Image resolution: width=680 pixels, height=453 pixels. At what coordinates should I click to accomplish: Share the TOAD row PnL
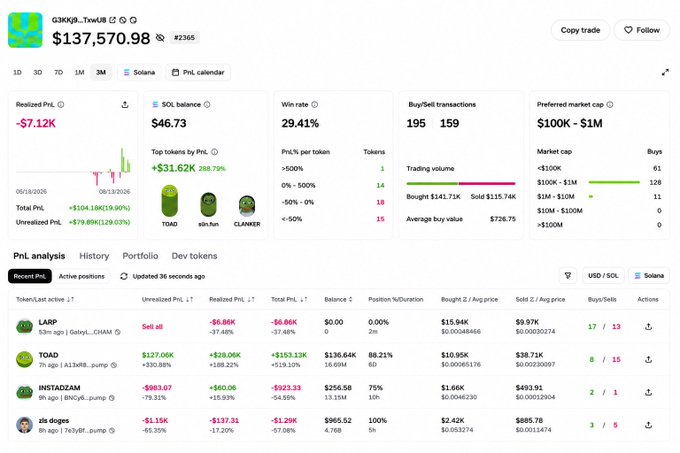coord(648,359)
